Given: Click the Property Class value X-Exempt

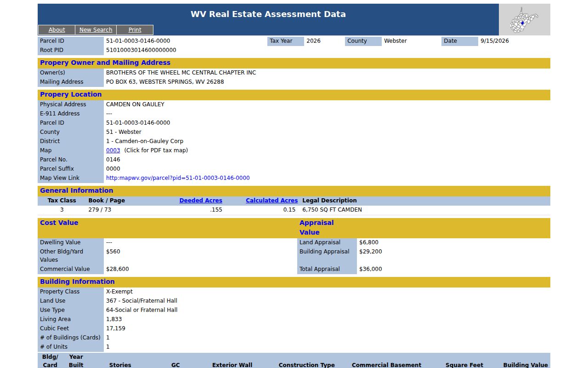Looking at the screenshot, I should 119,292.
